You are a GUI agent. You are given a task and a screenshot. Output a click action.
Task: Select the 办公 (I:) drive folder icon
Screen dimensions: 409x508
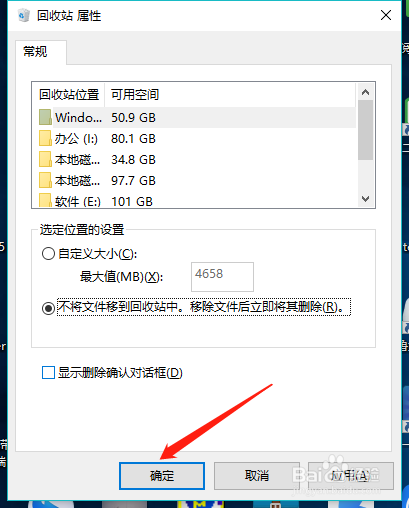click(x=45, y=138)
